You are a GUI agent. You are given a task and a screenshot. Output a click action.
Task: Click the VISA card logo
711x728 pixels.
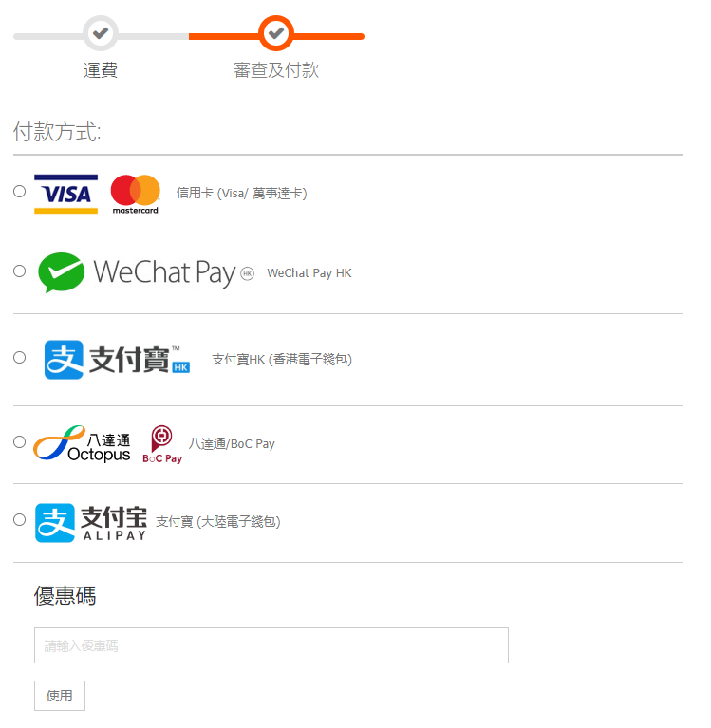[x=65, y=194]
